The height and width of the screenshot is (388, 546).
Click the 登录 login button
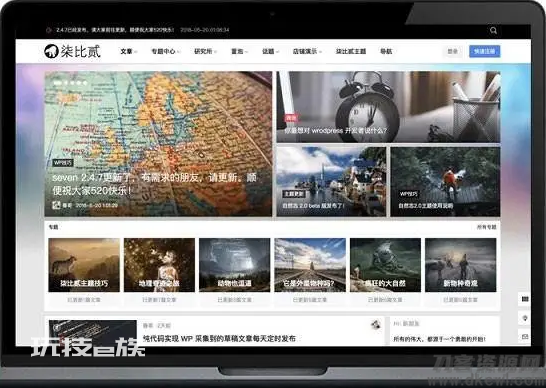click(452, 52)
